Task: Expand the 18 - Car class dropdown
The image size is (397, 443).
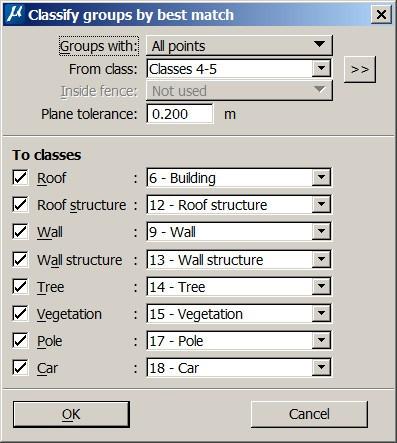Action: (x=239, y=368)
